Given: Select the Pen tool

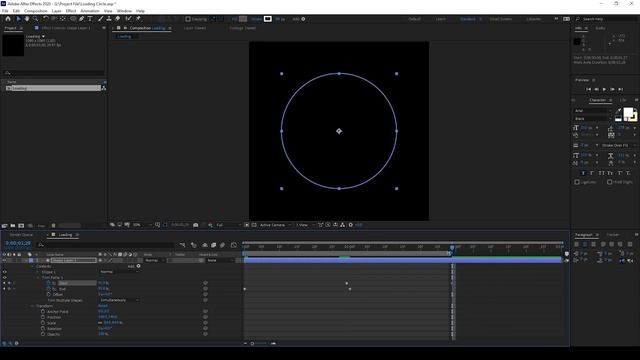Looking at the screenshot, I should pos(82,19).
